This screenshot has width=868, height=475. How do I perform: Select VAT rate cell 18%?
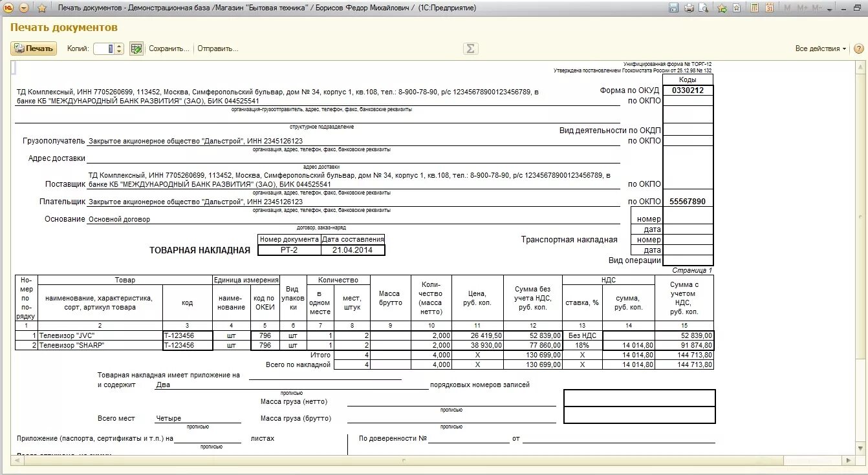coord(582,345)
